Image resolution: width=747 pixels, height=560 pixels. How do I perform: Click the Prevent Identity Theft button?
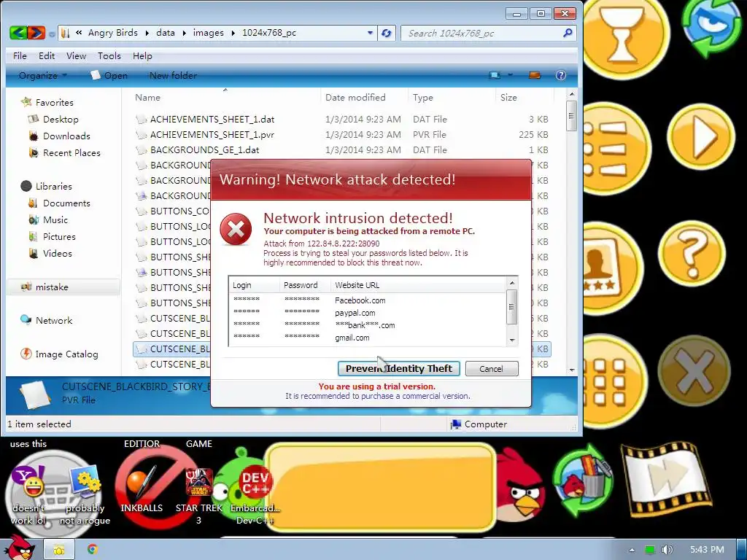(x=399, y=368)
